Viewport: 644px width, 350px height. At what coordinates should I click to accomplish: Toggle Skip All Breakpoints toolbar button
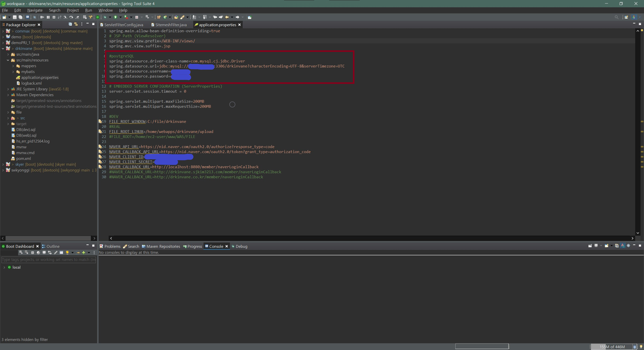coord(35,17)
